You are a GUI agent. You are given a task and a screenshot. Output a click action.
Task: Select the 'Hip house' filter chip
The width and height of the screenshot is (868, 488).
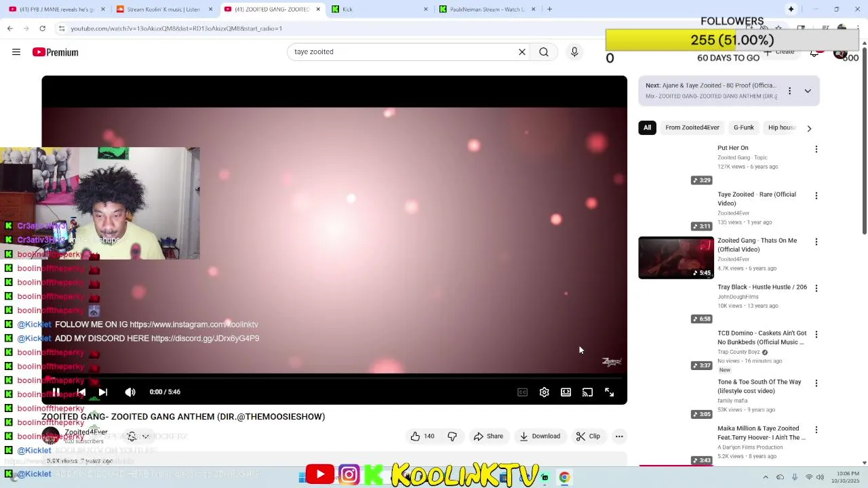(x=782, y=127)
